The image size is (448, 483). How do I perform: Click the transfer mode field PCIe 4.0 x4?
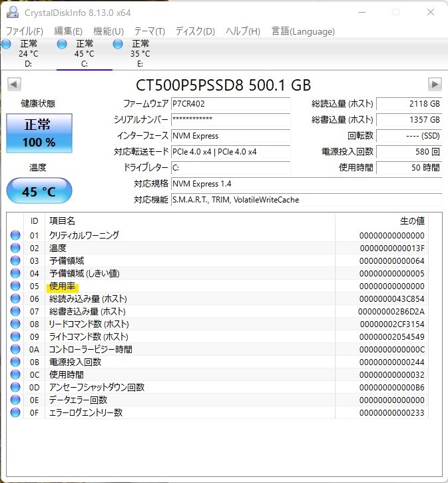230,151
